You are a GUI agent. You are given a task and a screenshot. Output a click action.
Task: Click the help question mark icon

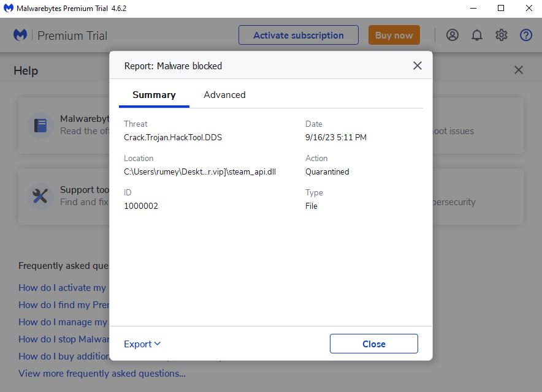[x=526, y=35]
